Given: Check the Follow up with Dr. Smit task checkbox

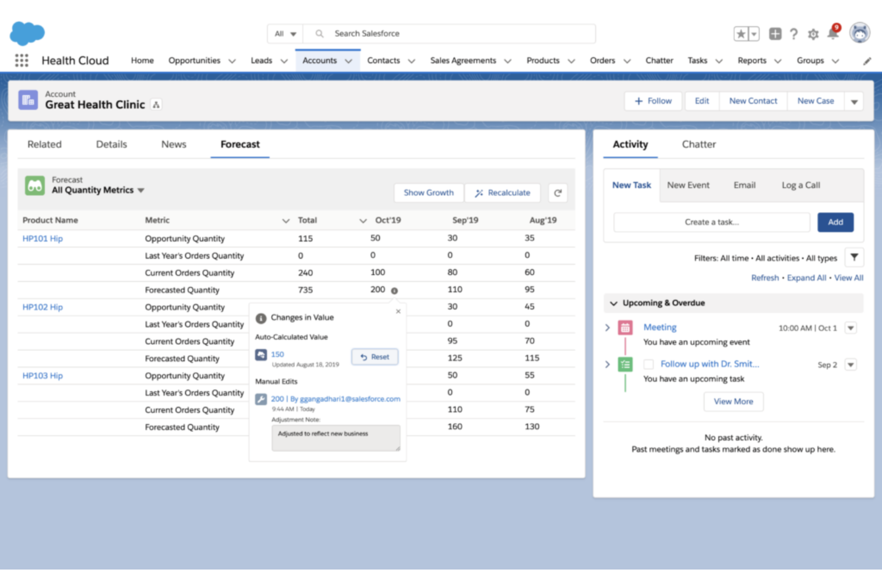Looking at the screenshot, I should [649, 364].
